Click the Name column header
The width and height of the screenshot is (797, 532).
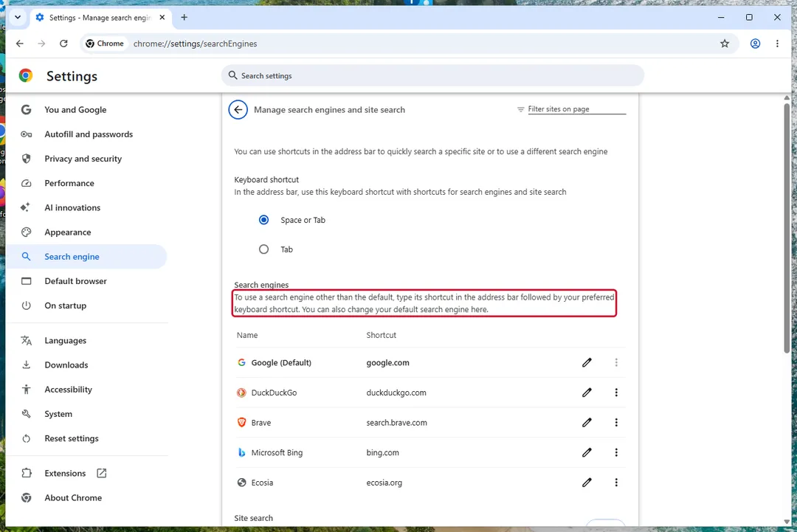247,335
